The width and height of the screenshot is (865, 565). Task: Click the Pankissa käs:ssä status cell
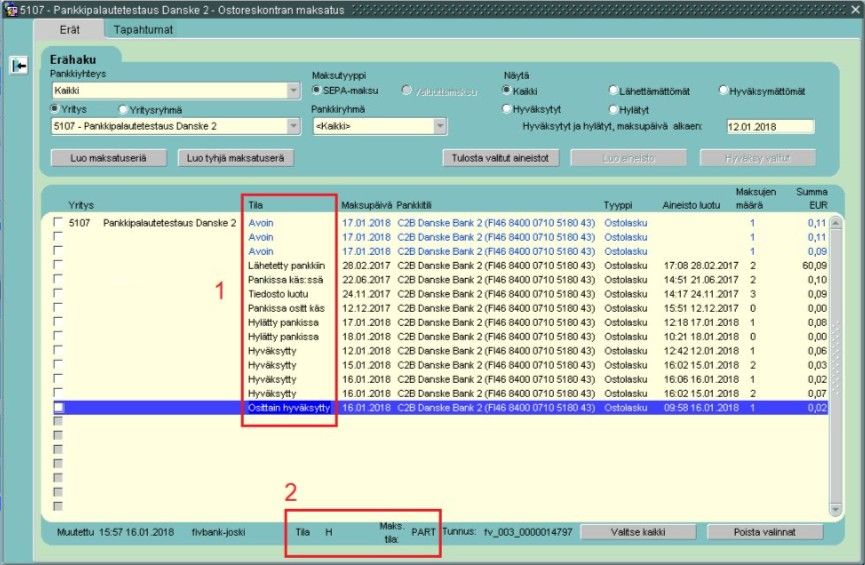(286, 280)
